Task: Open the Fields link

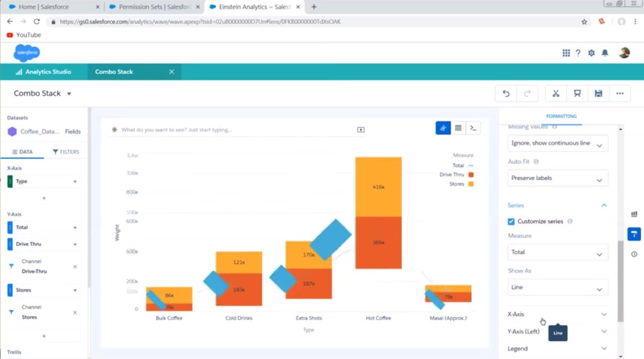Action: [73, 131]
